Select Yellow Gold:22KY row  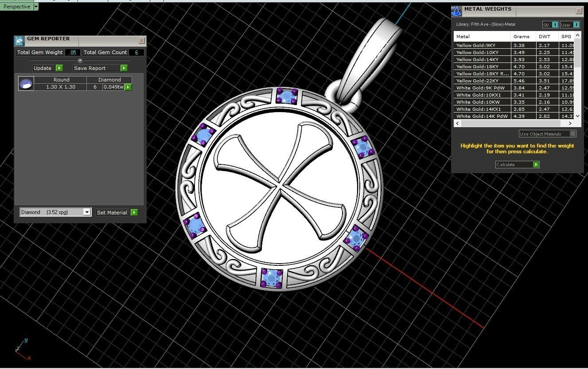(x=514, y=81)
